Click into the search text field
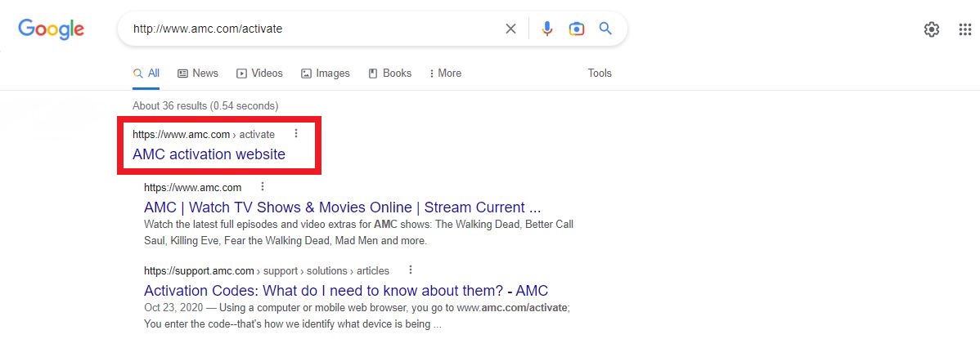Screen dimensions: 980x339 pyautogui.click(x=311, y=29)
